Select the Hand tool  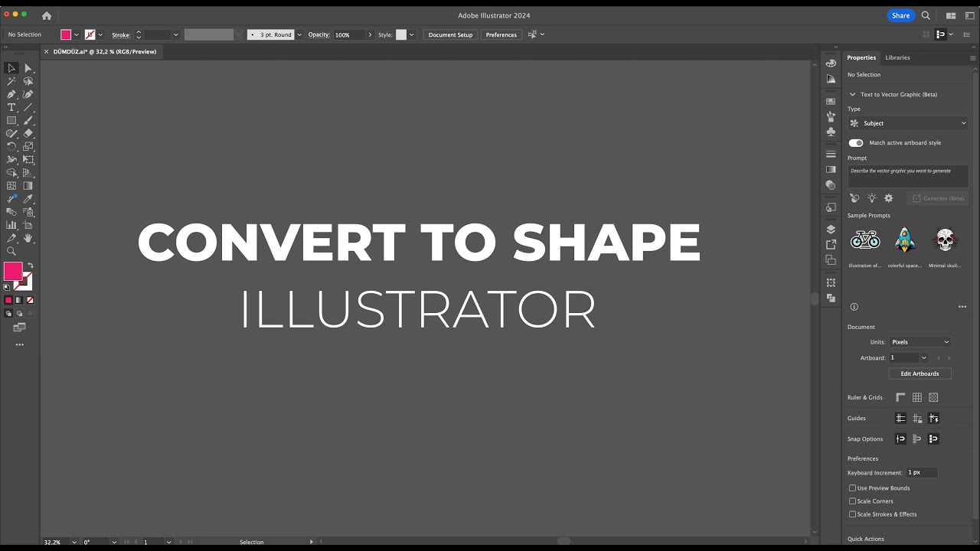tap(28, 238)
